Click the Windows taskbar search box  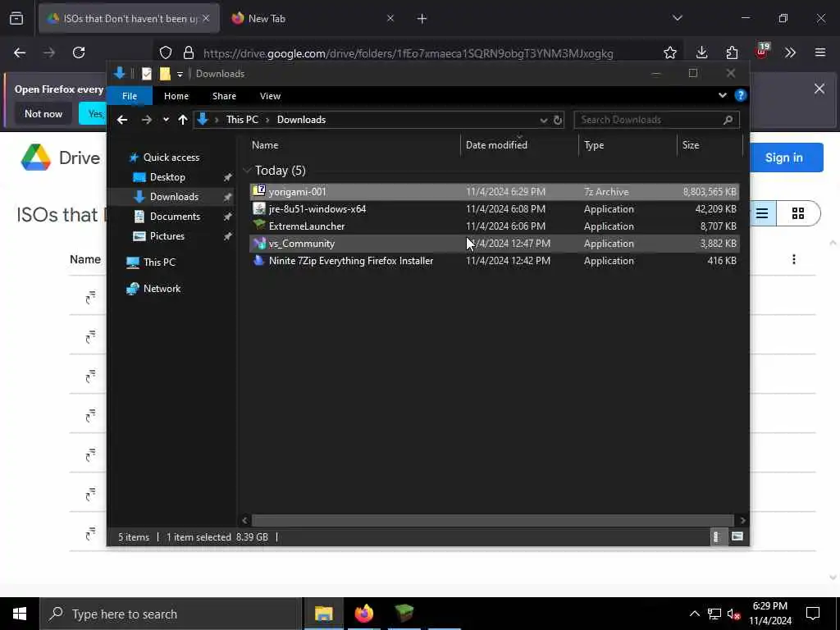click(x=171, y=614)
